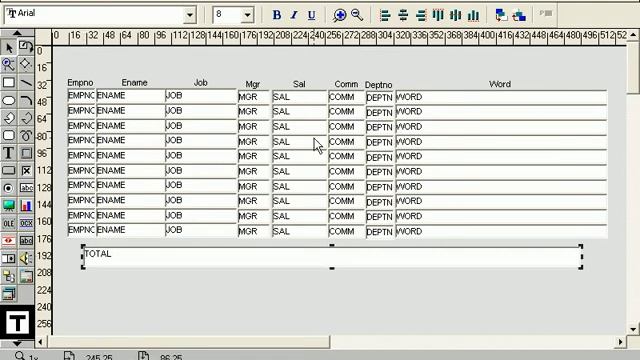The width and height of the screenshot is (640, 360).
Task: Align selected objects to top
Action: click(438, 15)
